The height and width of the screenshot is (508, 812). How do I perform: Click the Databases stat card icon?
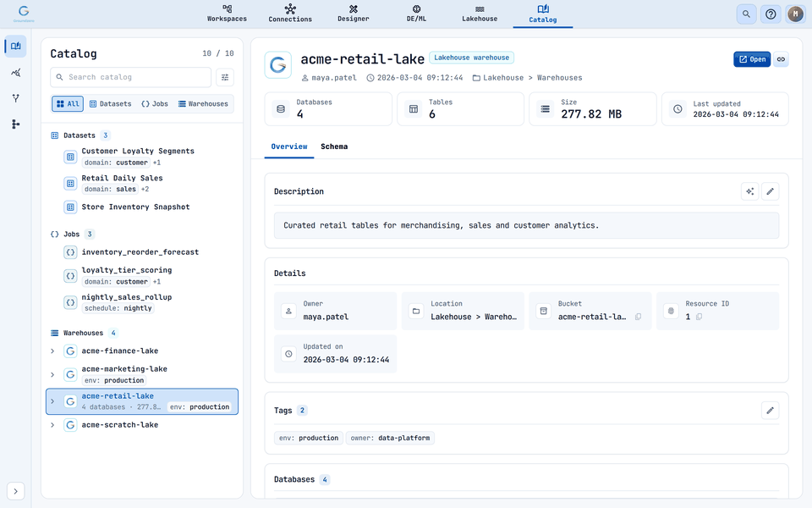coord(281,109)
